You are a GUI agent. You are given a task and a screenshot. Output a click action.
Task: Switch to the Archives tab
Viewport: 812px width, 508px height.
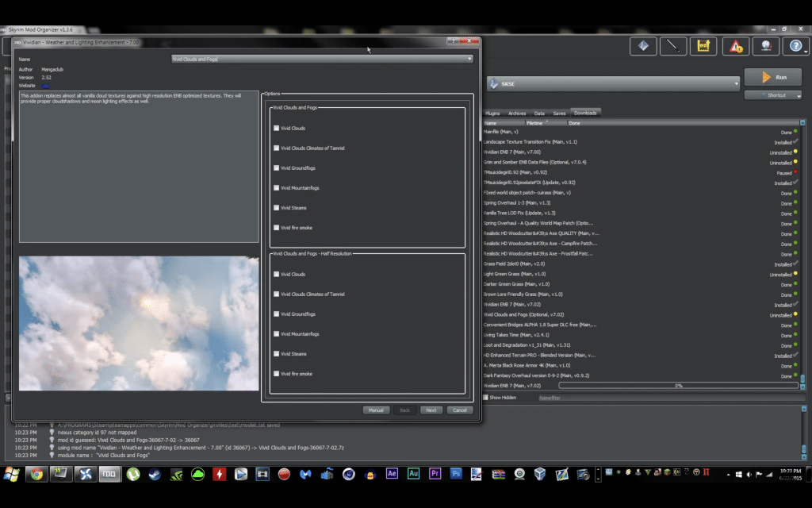[x=517, y=113]
